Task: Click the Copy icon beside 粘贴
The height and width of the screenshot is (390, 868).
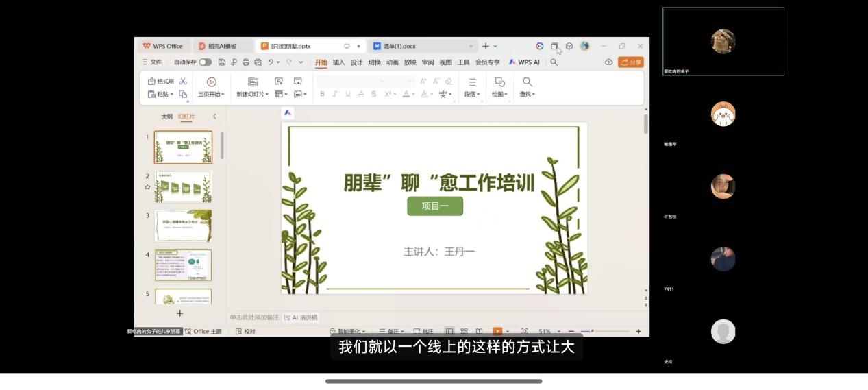Action: point(183,94)
